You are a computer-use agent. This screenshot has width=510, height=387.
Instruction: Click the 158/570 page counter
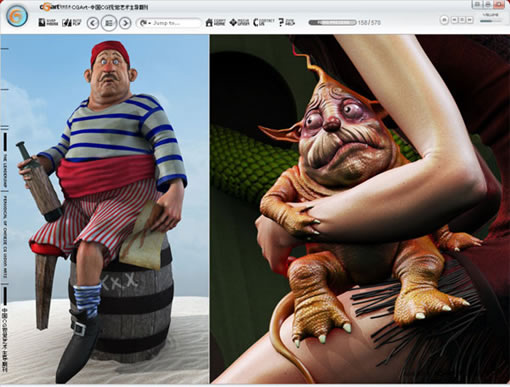tap(369, 23)
